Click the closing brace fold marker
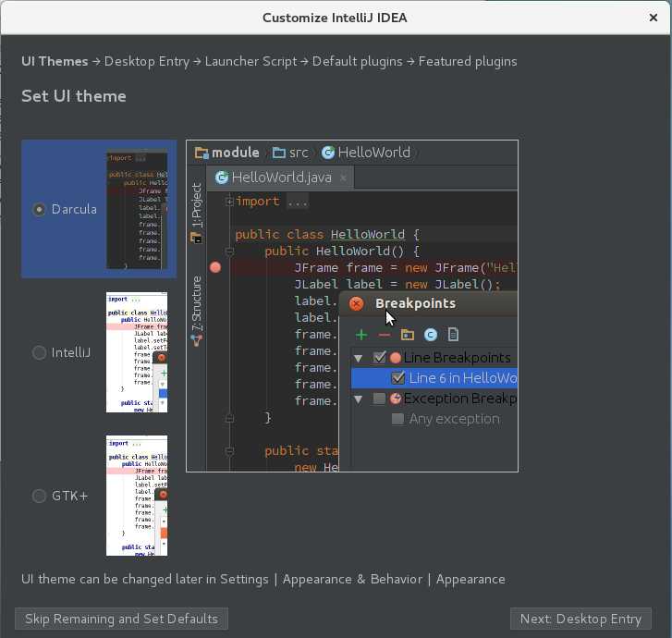The height and width of the screenshot is (638, 672). 229,418
